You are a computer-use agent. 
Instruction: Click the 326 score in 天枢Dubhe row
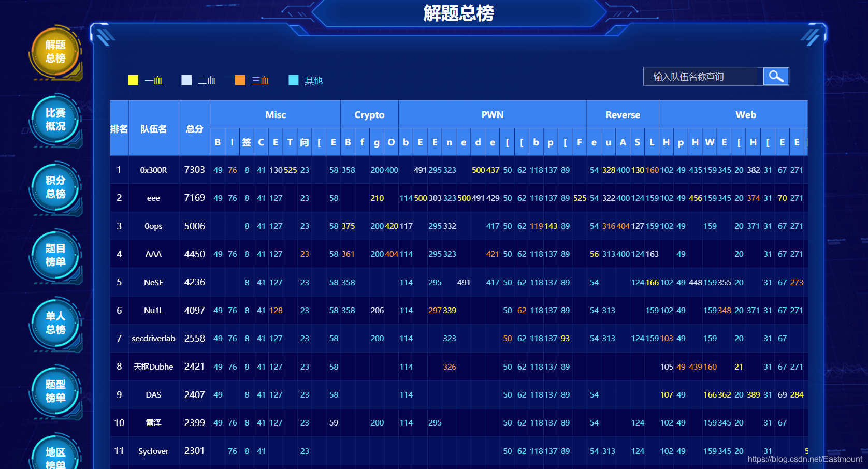click(x=450, y=367)
